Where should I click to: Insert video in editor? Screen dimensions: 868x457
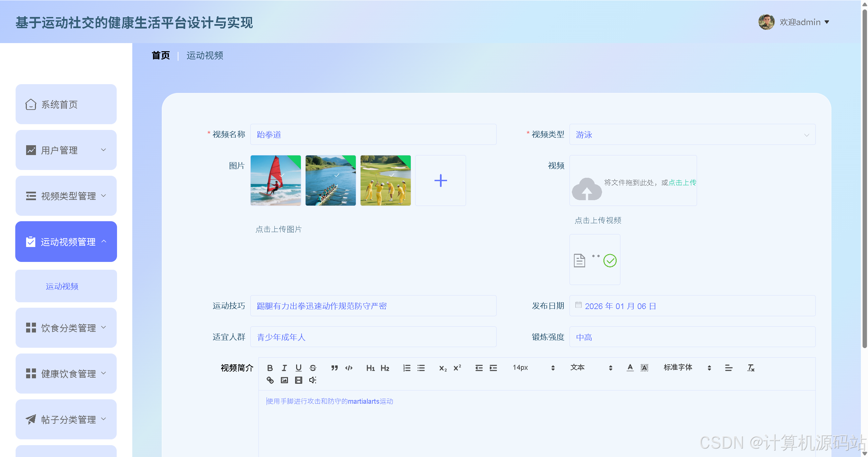coord(298,380)
